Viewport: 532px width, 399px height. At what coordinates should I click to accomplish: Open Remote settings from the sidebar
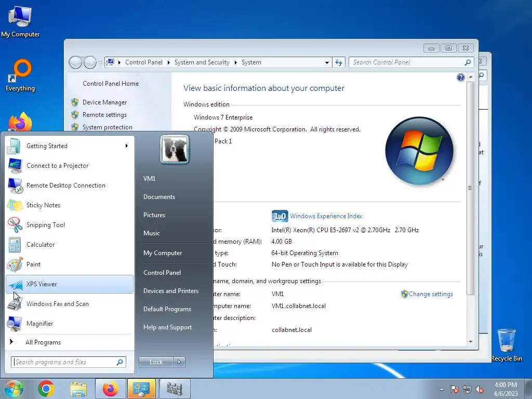(x=104, y=115)
